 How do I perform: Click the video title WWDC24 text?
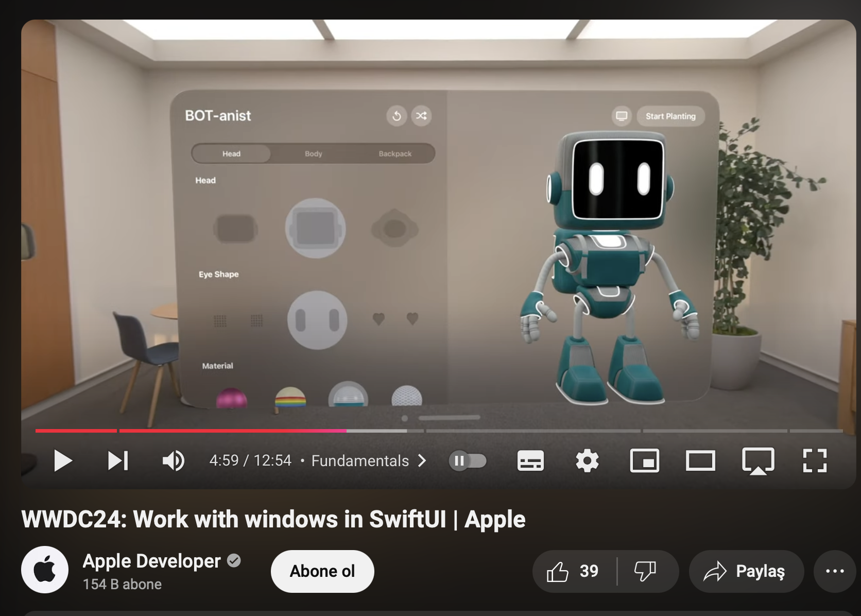[x=273, y=519]
